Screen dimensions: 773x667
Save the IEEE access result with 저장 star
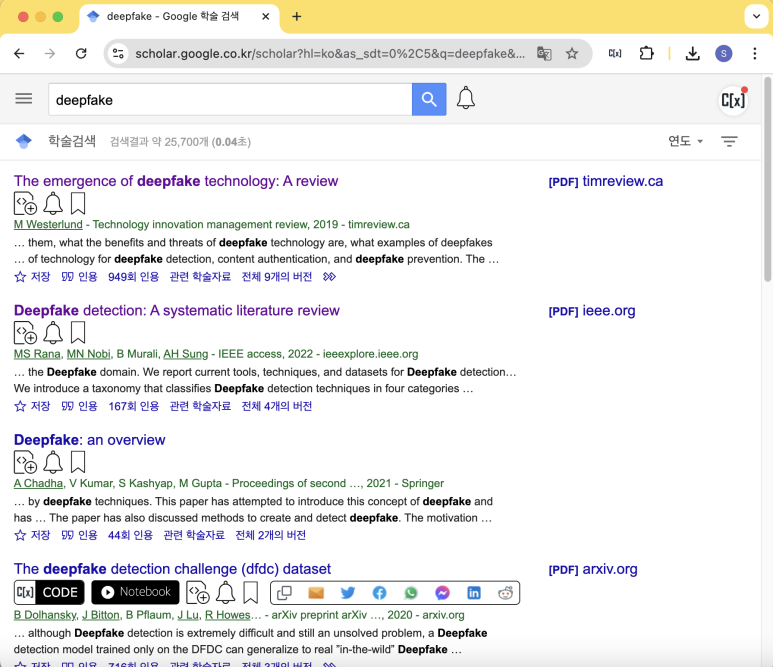[32, 406]
